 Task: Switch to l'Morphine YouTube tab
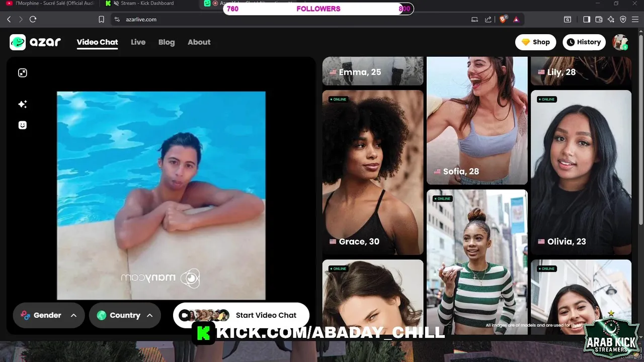click(50, 4)
